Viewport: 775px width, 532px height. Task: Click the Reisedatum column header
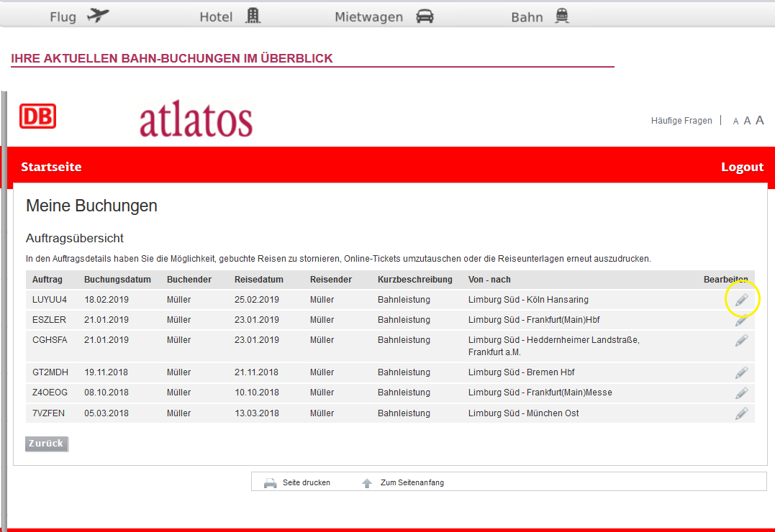(259, 280)
